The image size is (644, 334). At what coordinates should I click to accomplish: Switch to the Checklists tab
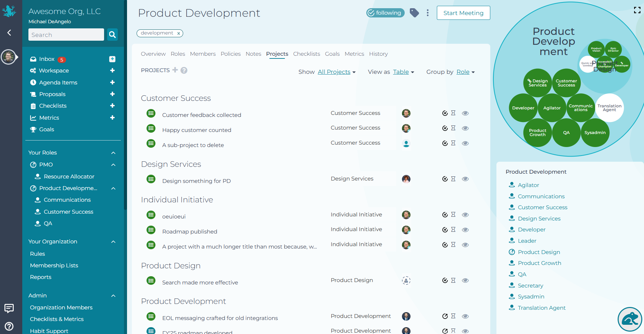306,54
